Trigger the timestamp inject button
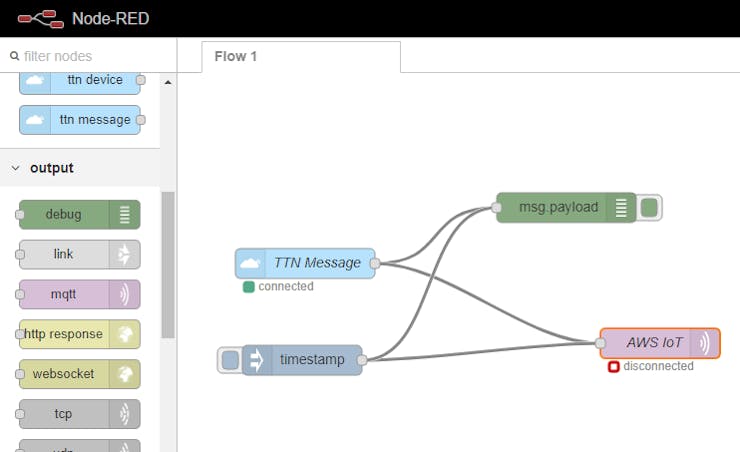This screenshot has height=452, width=740. click(x=230, y=360)
